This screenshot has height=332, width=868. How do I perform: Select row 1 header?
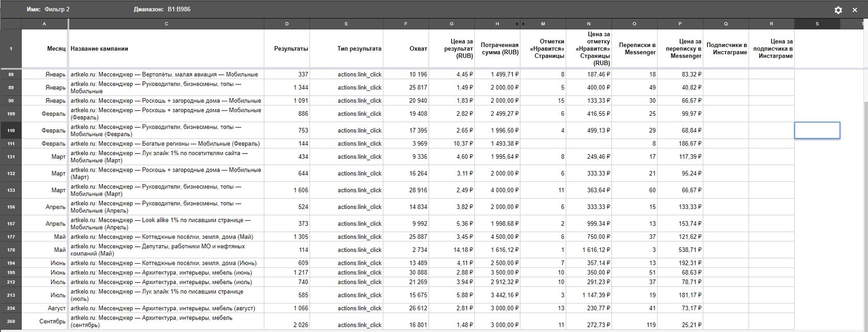tap(11, 49)
